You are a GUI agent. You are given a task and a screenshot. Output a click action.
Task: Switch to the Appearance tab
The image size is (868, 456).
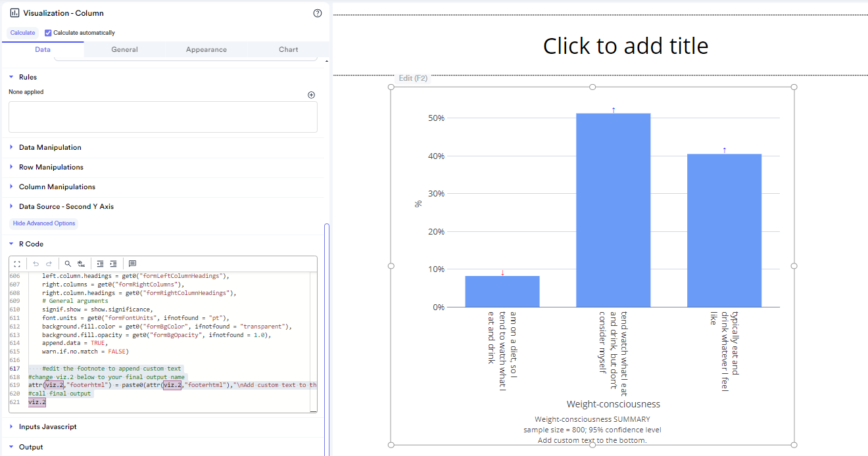206,49
